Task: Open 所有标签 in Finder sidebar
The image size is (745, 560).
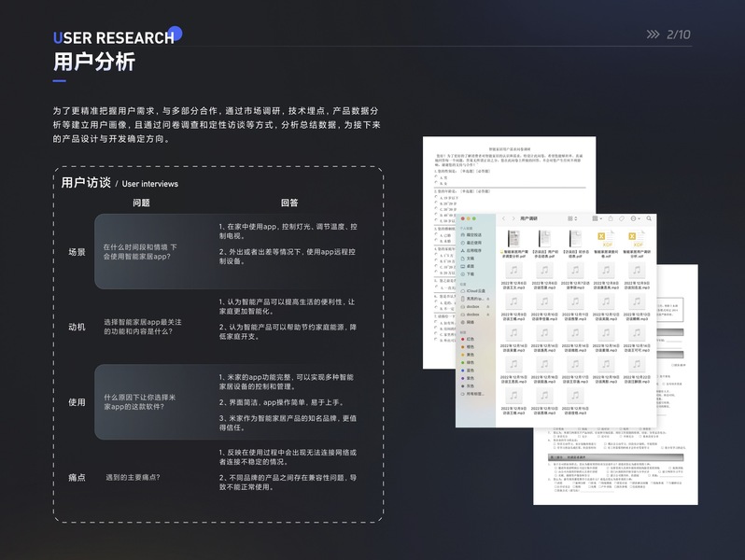Action: point(472,394)
